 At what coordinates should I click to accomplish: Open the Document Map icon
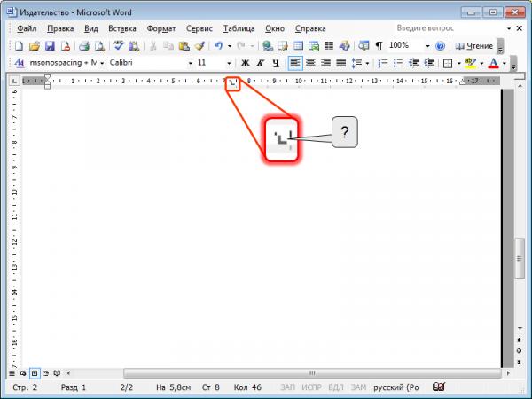tap(364, 46)
